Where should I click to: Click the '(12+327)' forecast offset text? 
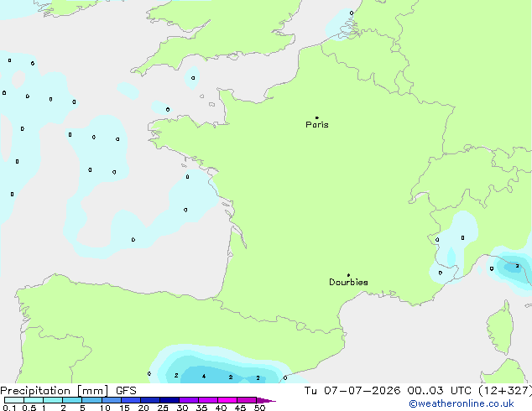pos(505,391)
